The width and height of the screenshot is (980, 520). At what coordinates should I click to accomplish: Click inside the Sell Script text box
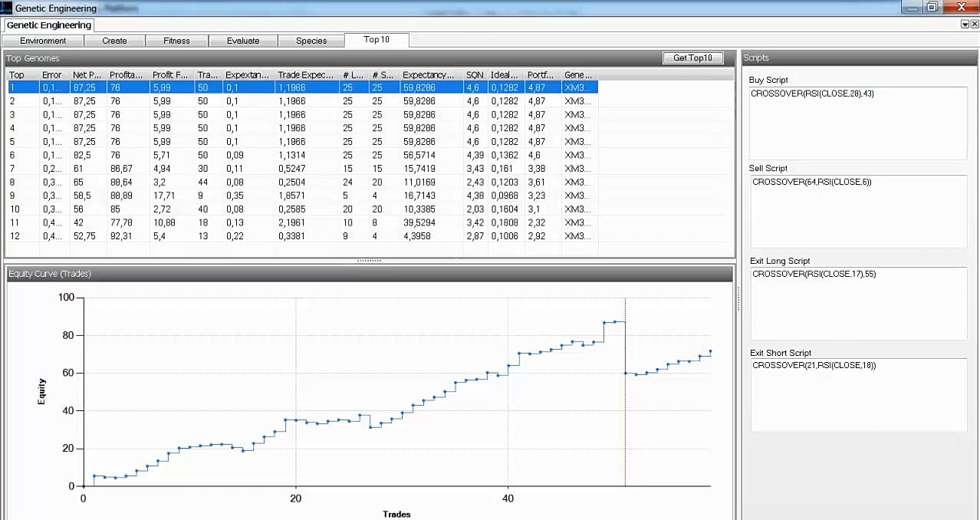pos(857,211)
